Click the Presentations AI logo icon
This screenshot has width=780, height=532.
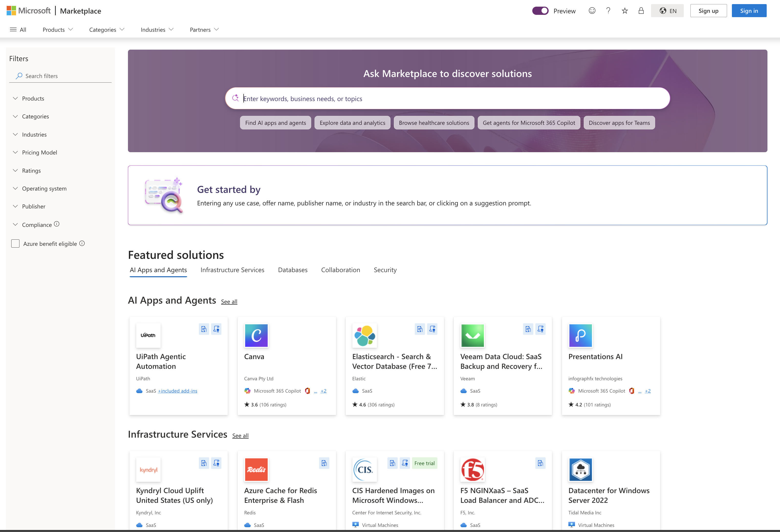[581, 335]
